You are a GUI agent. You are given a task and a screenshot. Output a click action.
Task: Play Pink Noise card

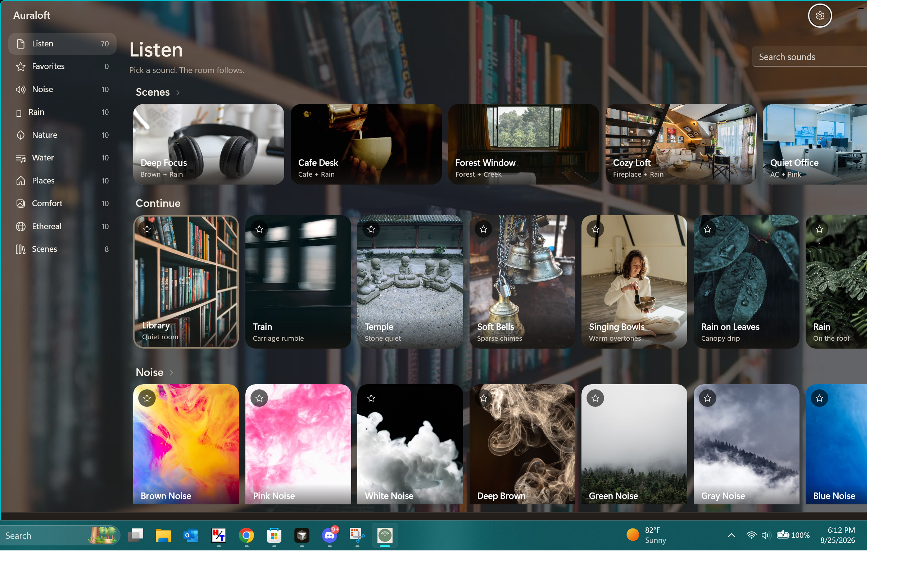click(298, 444)
